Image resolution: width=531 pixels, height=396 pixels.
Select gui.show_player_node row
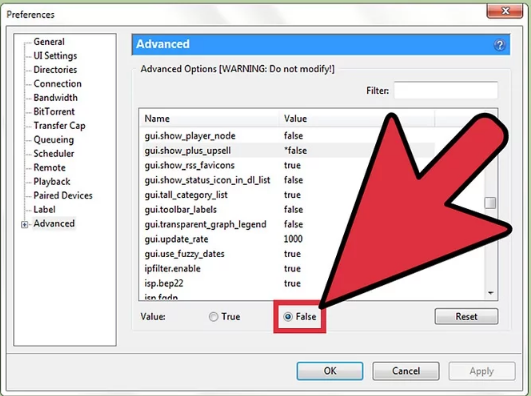[286, 136]
